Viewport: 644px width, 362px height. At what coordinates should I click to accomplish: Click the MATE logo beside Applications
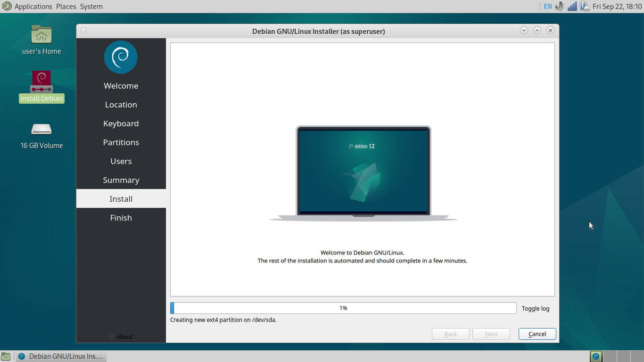tap(7, 6)
